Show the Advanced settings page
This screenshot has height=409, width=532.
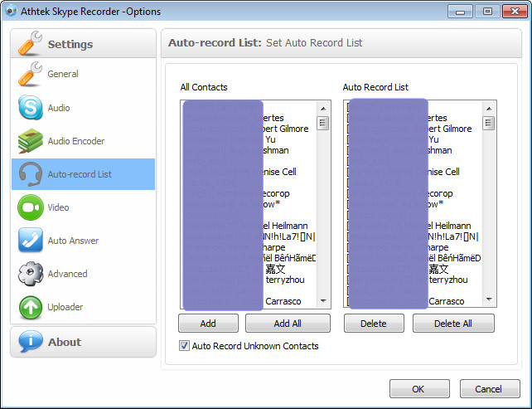tap(83, 274)
